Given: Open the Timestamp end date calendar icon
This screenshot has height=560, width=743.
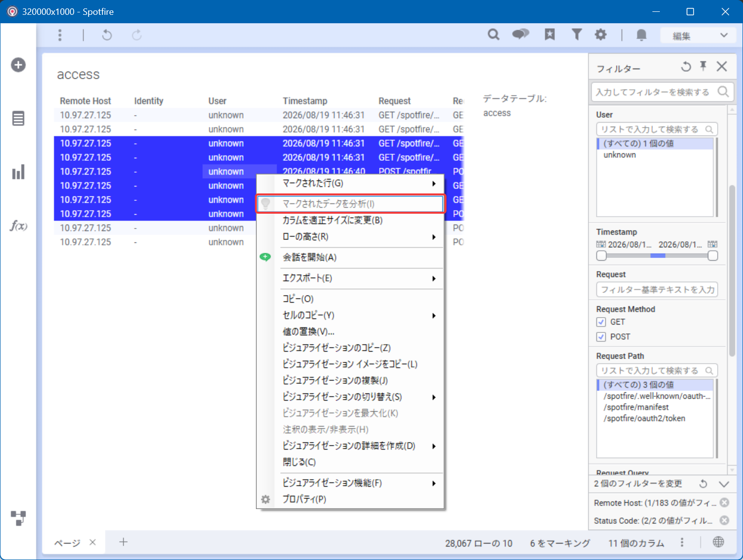Looking at the screenshot, I should [x=713, y=244].
